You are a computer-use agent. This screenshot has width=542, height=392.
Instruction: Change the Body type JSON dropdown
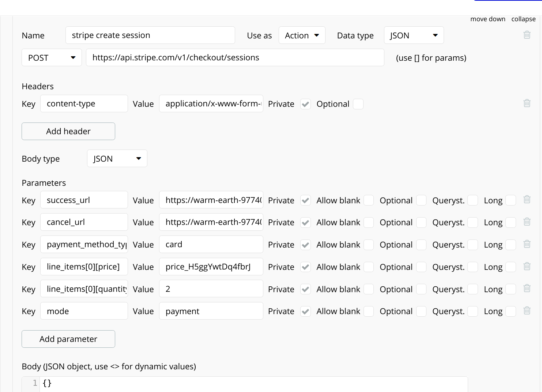[x=117, y=159]
